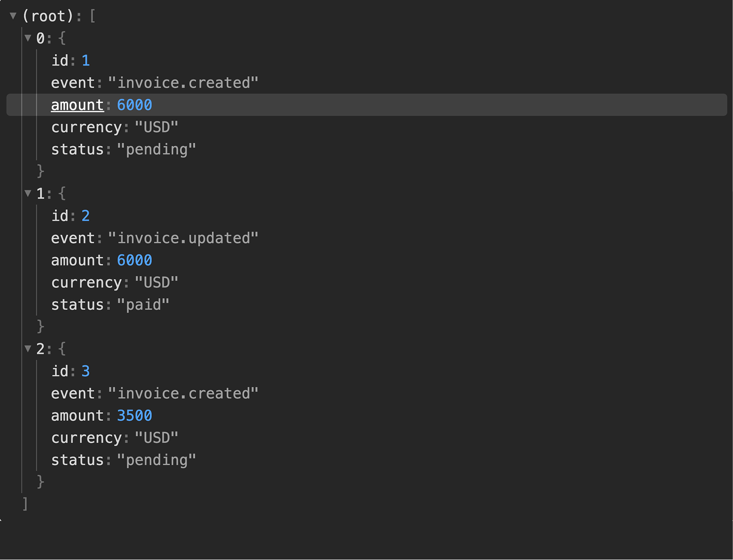The image size is (733, 560).
Task: Click the (root) label
Action: tap(48, 16)
